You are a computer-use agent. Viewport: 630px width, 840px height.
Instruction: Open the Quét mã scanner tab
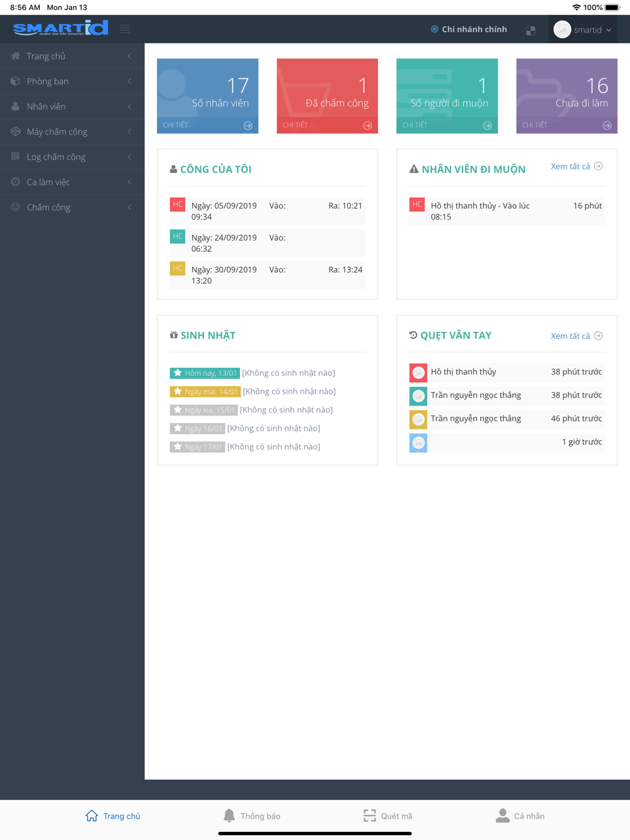(388, 816)
